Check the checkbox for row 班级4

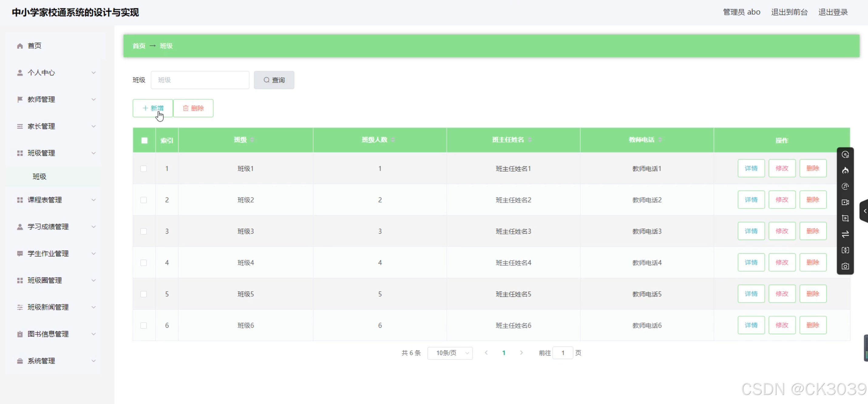(144, 263)
